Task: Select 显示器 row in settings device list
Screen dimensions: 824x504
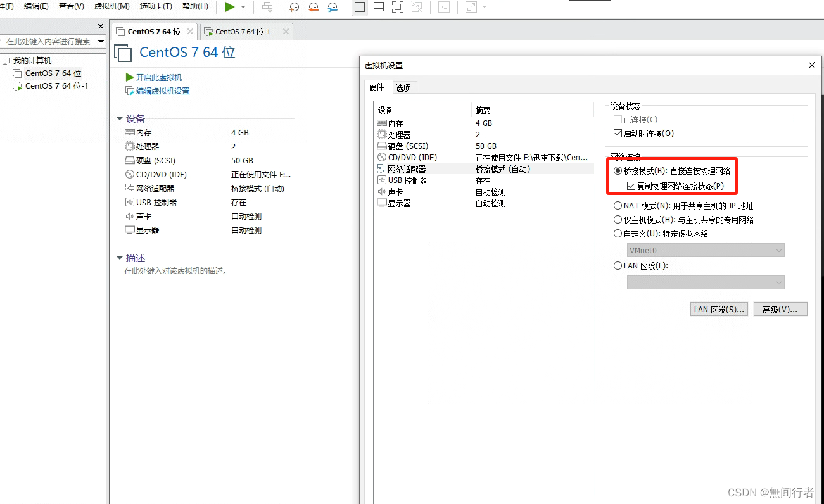Action: tap(484, 203)
